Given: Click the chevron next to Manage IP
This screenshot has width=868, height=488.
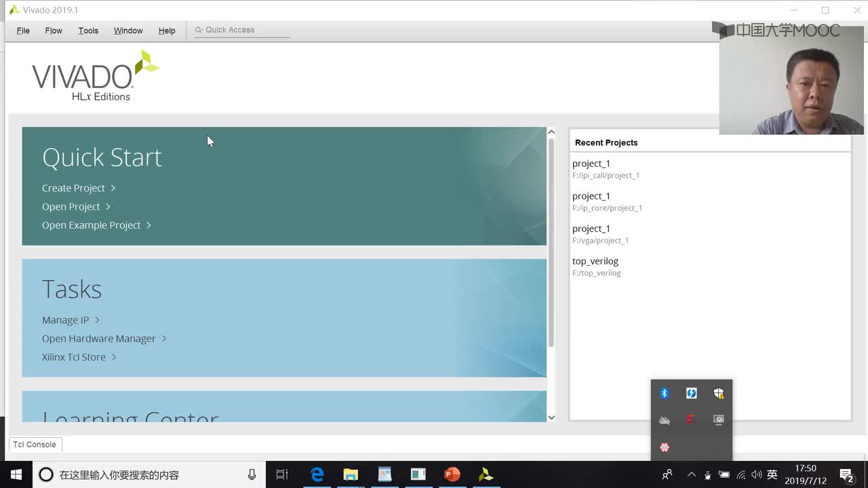Looking at the screenshot, I should point(97,320).
